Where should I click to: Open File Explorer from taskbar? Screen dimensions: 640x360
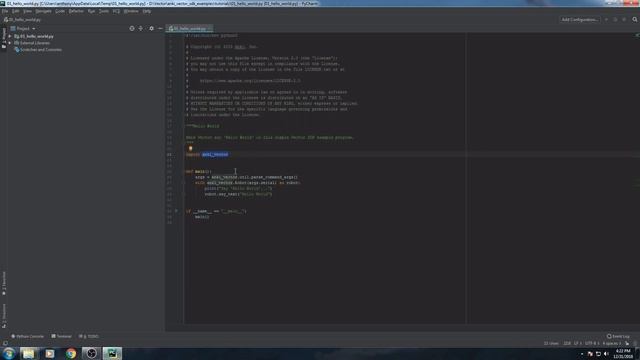[28, 353]
